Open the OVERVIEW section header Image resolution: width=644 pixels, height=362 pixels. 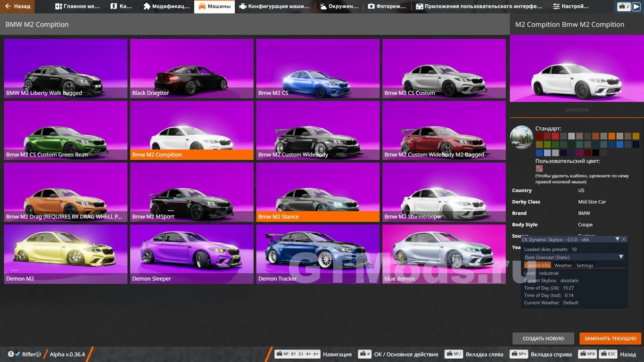[577, 110]
